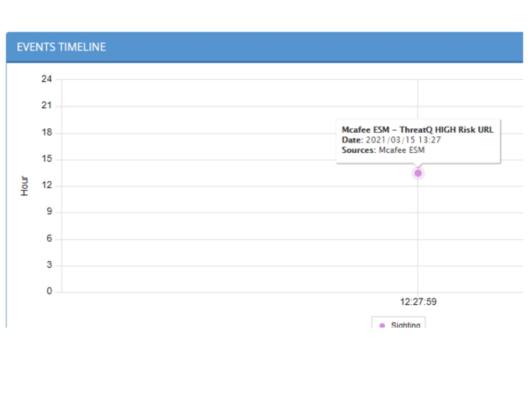Toggle the Sighting series legend label
The width and height of the screenshot is (532, 399).
pos(405,325)
